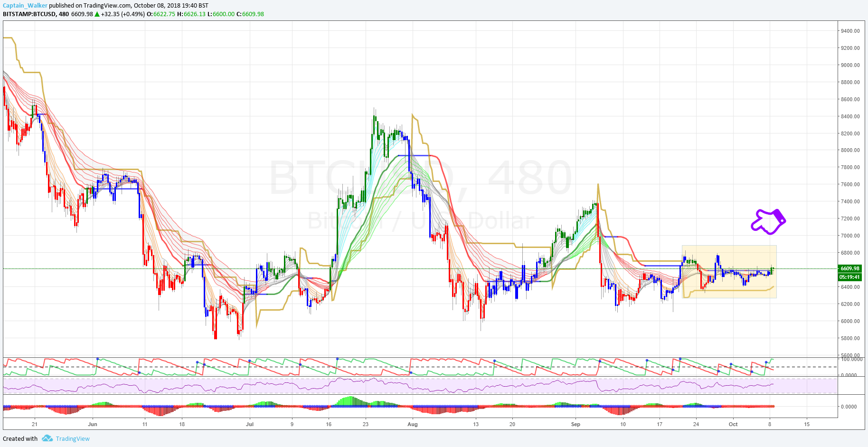Click the H:6626.13 high value
The image size is (868, 447).
click(x=191, y=14)
